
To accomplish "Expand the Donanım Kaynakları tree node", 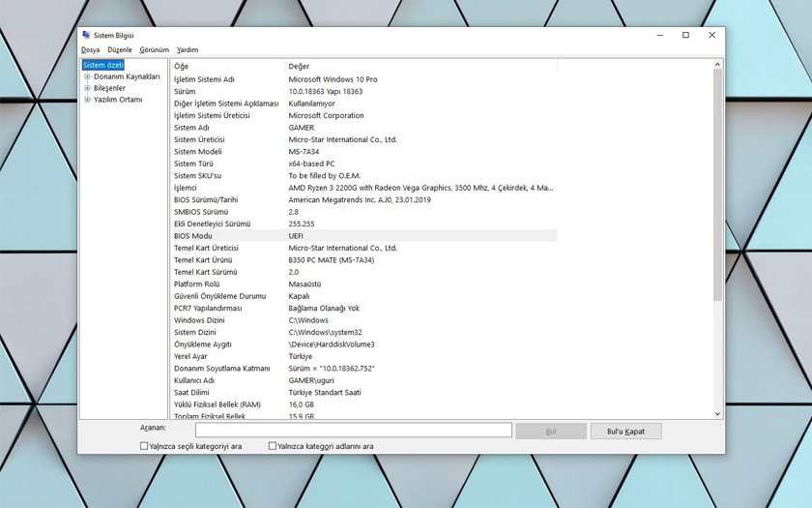I will 87,76.
